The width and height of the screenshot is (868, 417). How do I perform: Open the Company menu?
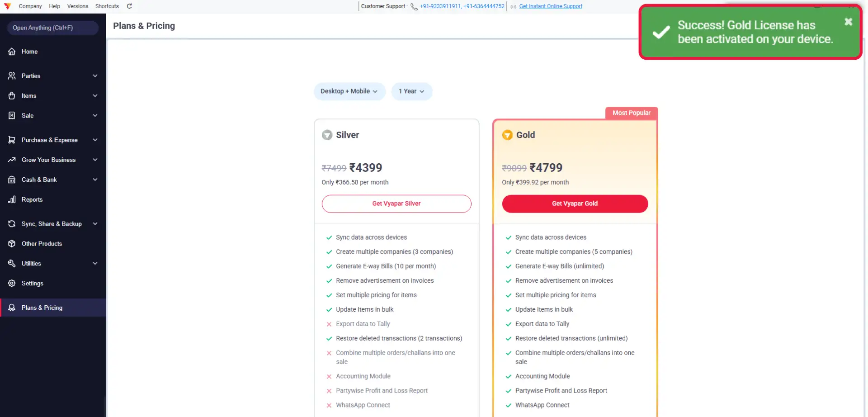pos(30,6)
